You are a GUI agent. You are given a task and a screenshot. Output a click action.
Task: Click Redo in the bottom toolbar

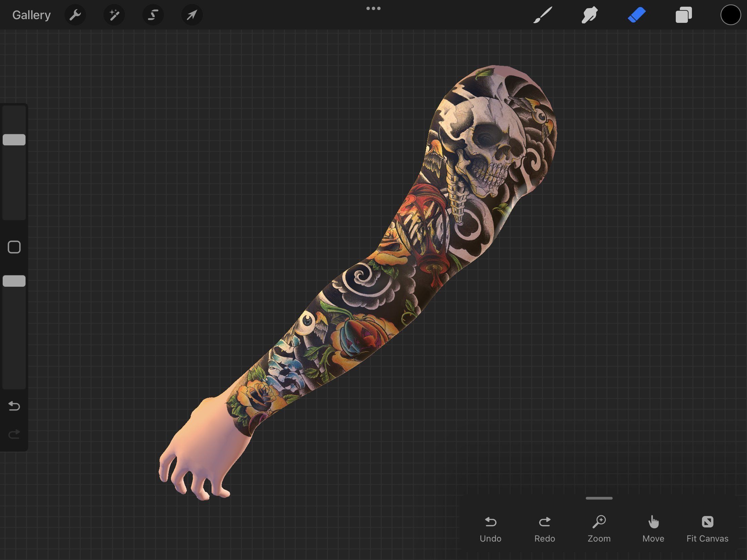point(545,529)
